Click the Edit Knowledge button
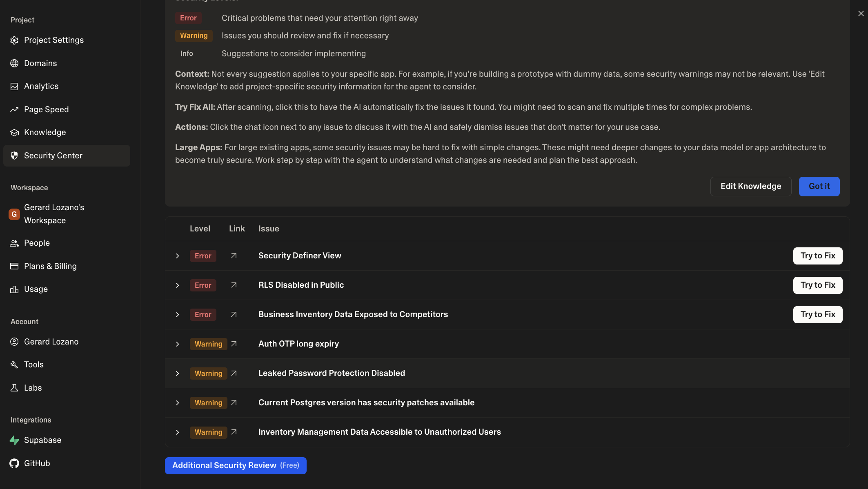868x489 pixels. (x=750, y=186)
